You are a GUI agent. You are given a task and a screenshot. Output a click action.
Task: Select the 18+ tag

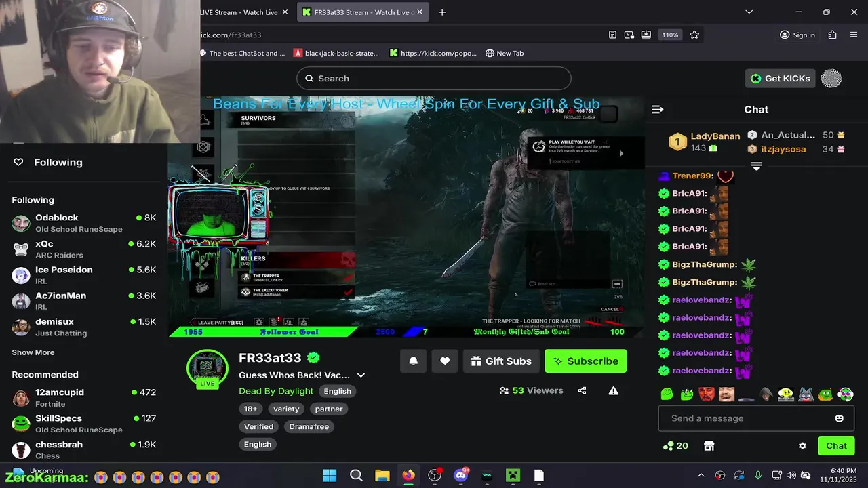coord(250,409)
